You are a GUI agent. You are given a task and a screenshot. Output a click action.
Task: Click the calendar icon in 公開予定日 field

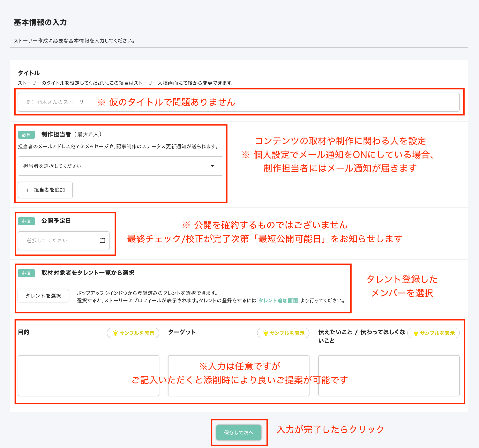102,240
